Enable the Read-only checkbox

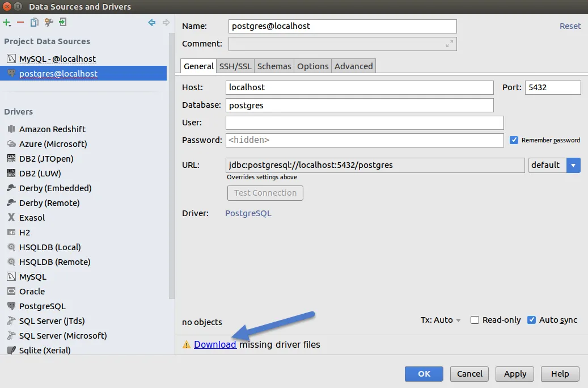click(475, 320)
